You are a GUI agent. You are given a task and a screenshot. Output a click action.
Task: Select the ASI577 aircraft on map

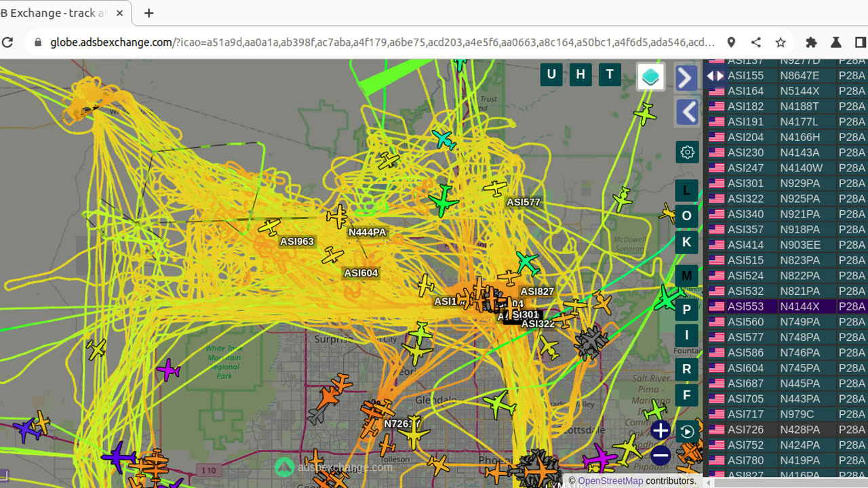point(496,188)
